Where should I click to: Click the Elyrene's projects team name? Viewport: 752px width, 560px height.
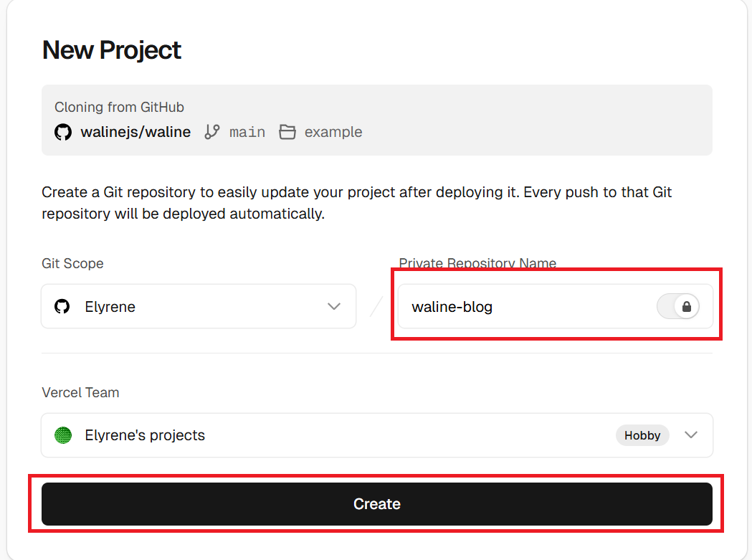(145, 435)
